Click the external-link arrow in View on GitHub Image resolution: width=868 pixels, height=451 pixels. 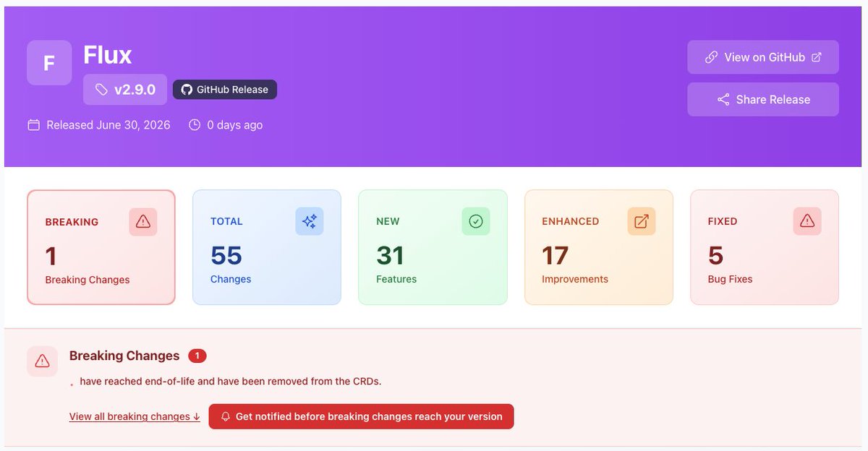coord(817,57)
